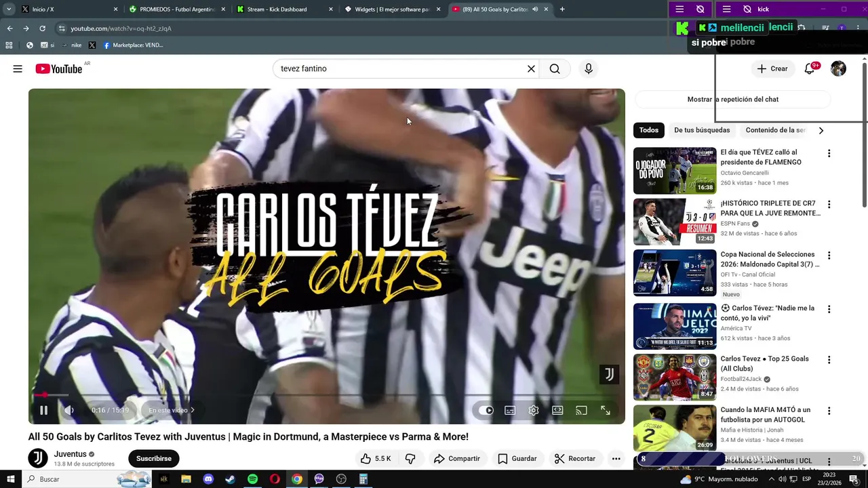Switch to theater mode
Image resolution: width=868 pixels, height=488 pixels.
tap(557, 410)
